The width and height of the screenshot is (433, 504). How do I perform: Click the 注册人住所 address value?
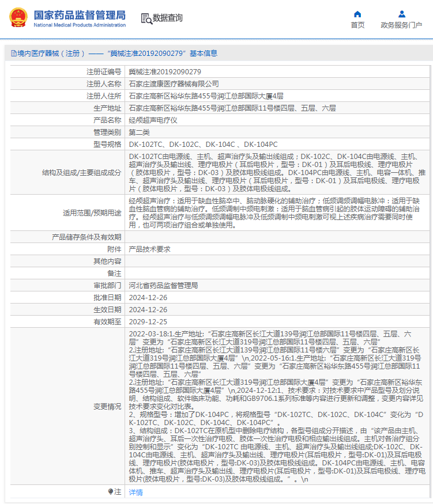[x=206, y=96]
